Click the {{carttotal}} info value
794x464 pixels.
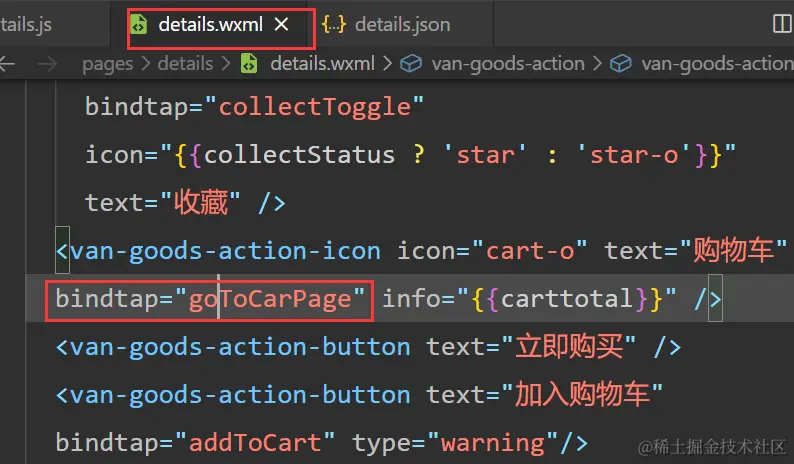point(566,299)
